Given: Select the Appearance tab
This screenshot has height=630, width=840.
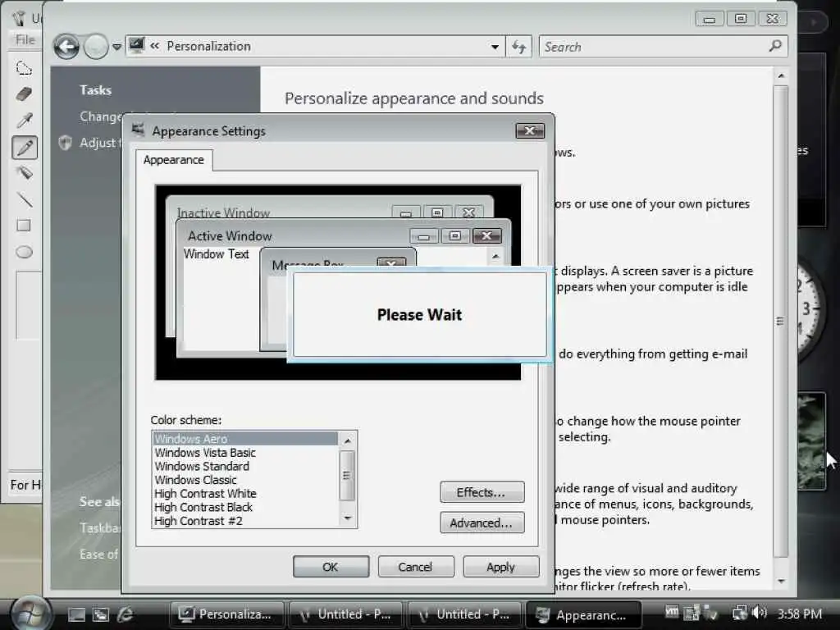Looking at the screenshot, I should (174, 160).
